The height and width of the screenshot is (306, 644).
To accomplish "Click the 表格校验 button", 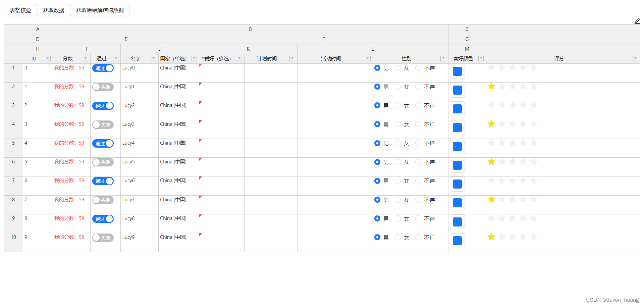I will point(20,10).
